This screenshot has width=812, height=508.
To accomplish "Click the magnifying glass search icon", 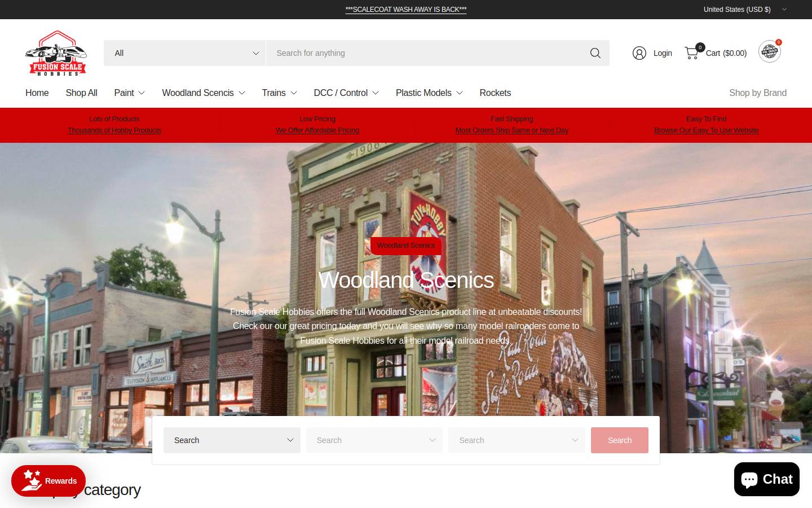I will pos(595,53).
